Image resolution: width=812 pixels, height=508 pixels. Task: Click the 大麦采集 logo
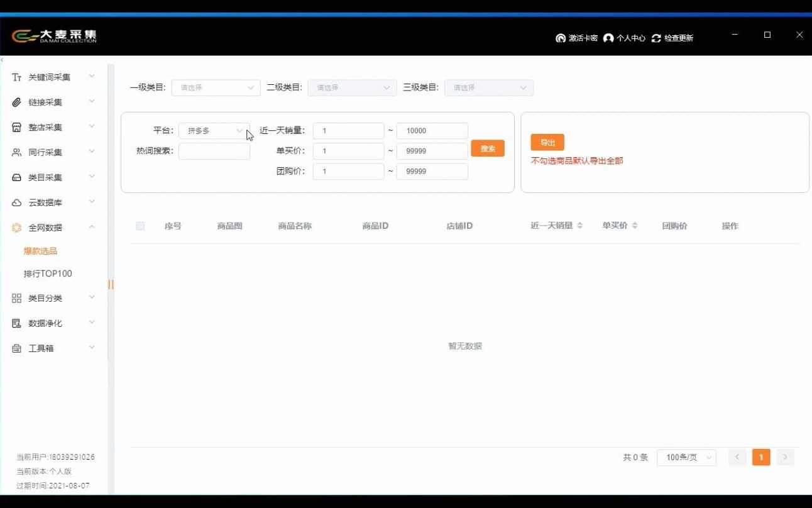coord(54,36)
